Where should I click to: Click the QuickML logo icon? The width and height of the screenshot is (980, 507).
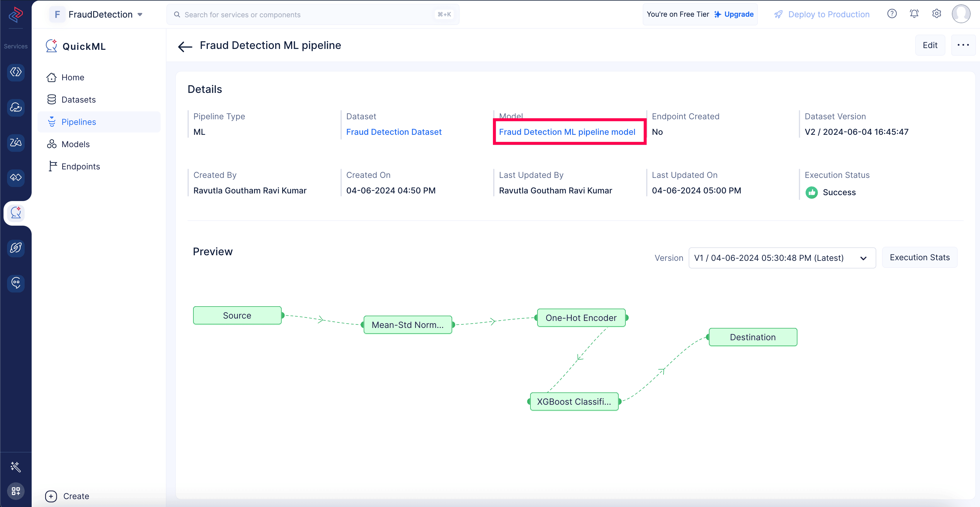pyautogui.click(x=51, y=46)
